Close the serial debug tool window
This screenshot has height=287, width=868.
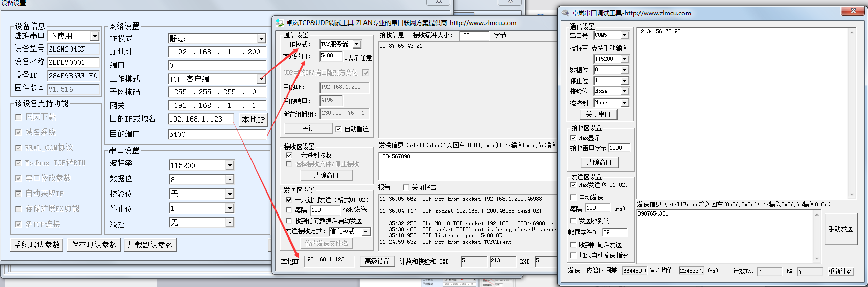(x=853, y=11)
